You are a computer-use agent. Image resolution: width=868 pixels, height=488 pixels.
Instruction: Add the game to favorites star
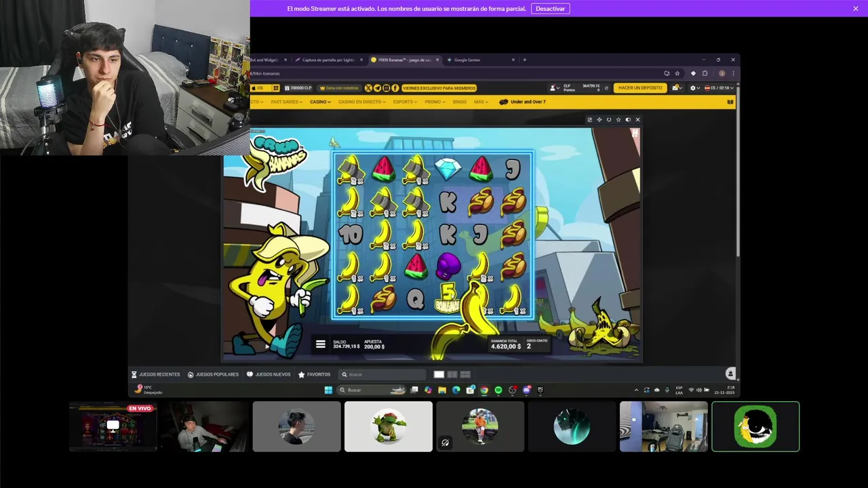pyautogui.click(x=618, y=120)
